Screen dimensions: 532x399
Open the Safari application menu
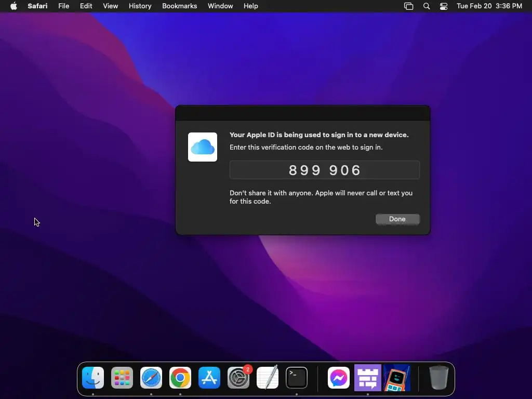click(37, 6)
